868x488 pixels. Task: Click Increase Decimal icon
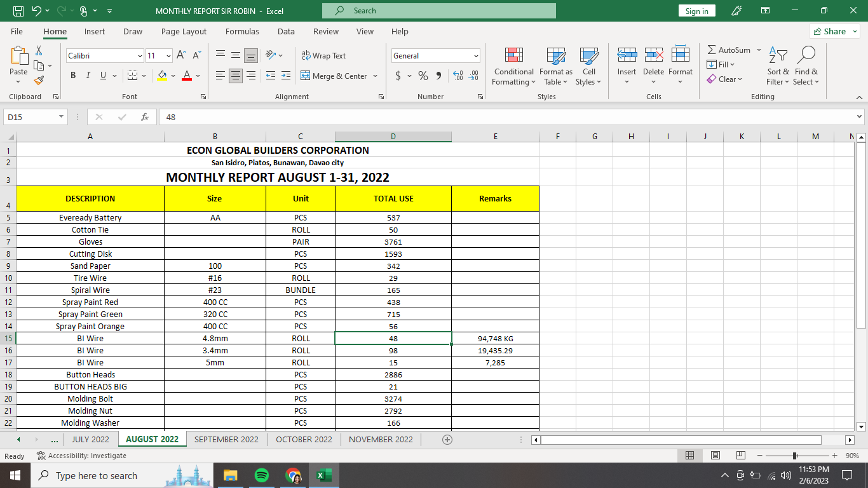pyautogui.click(x=458, y=76)
